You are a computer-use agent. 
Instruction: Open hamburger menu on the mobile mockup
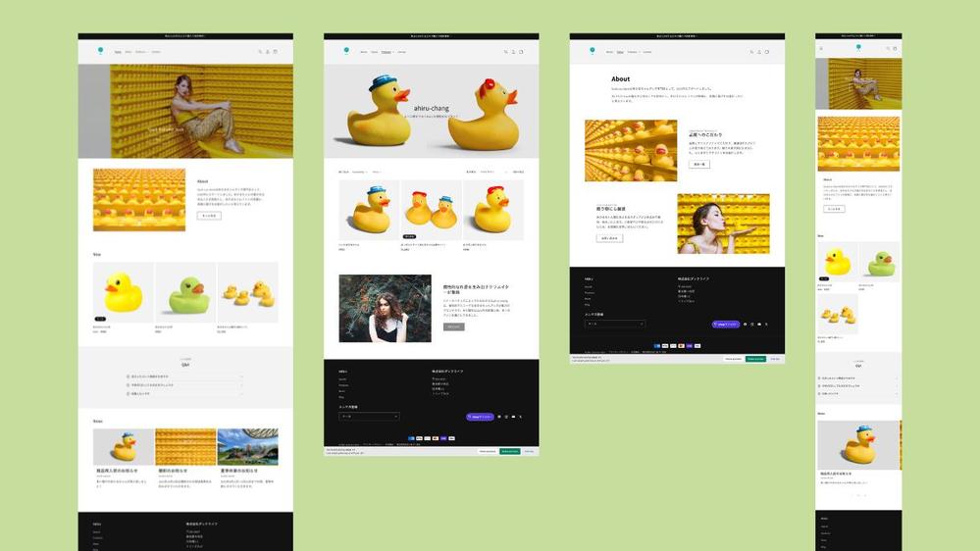click(821, 48)
